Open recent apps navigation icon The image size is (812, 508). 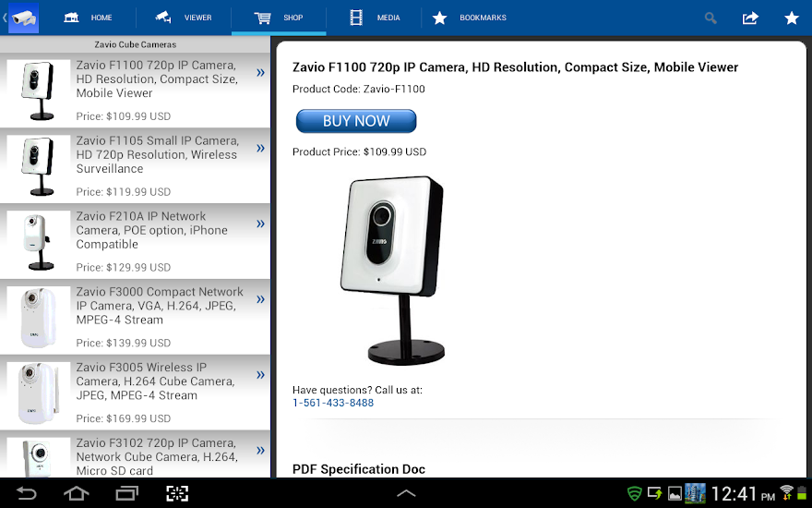pos(127,493)
